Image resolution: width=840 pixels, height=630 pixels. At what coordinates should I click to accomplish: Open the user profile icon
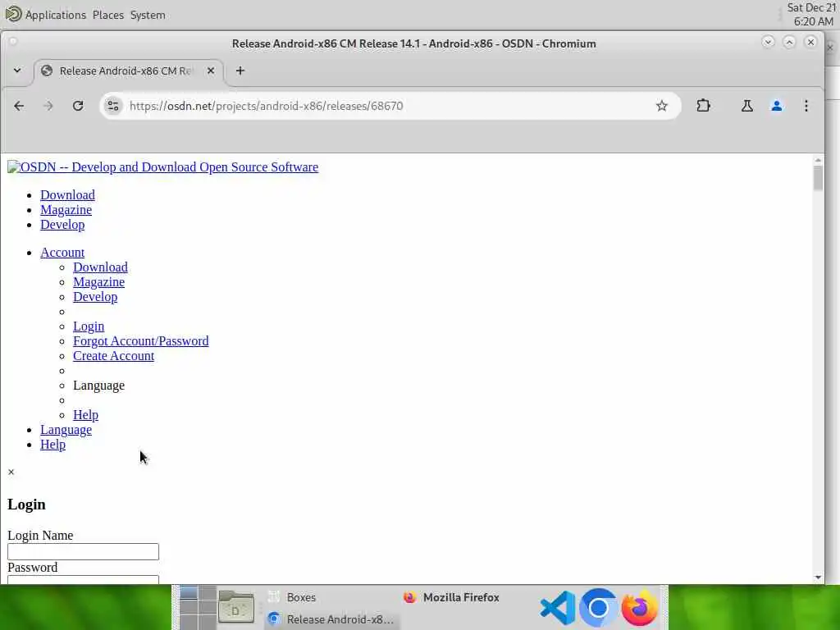pos(776,106)
